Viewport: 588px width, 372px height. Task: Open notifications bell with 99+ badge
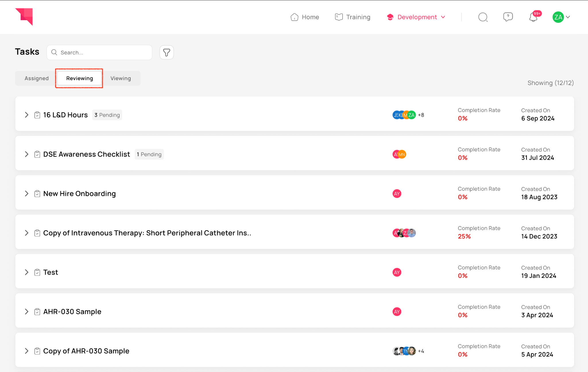point(533,17)
